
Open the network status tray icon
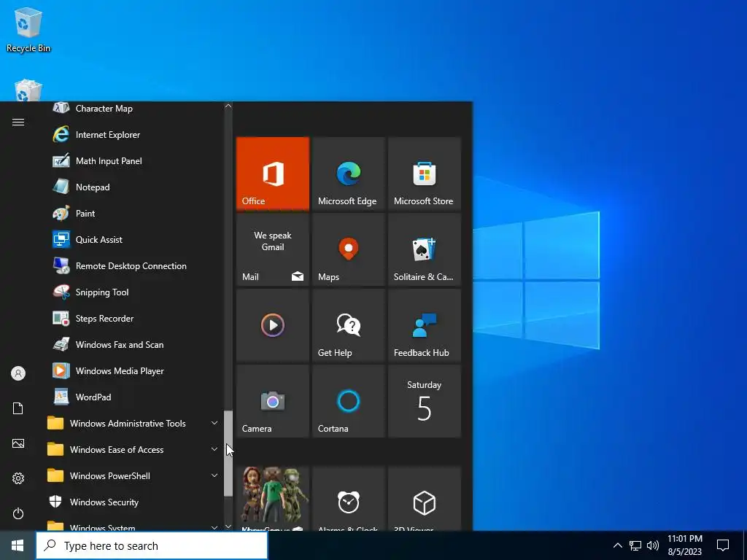pyautogui.click(x=635, y=545)
